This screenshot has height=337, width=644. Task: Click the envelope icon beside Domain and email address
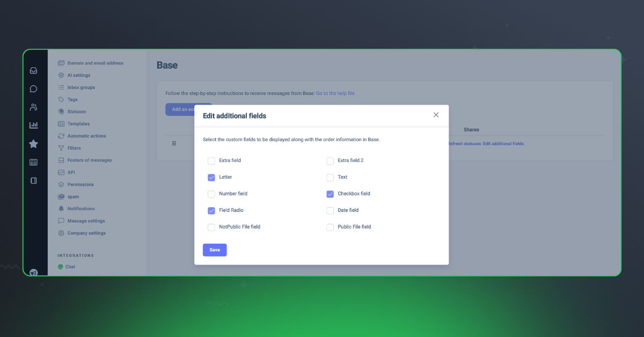(61, 63)
